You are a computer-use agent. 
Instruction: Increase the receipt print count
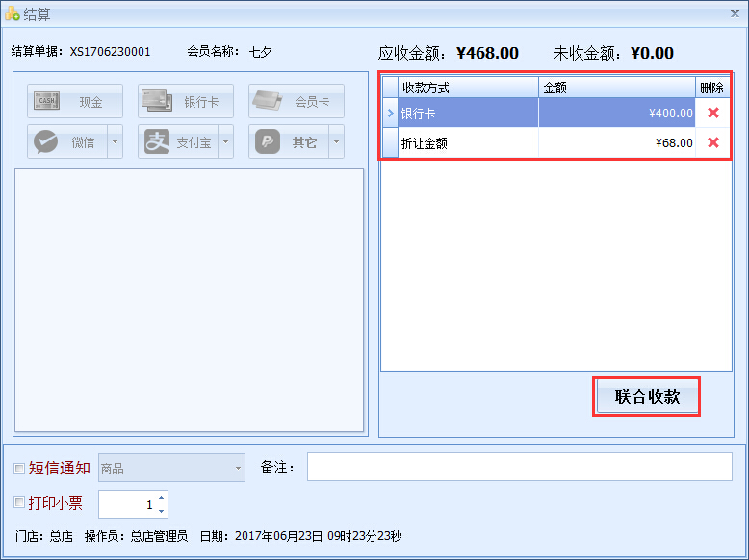[x=161, y=498]
